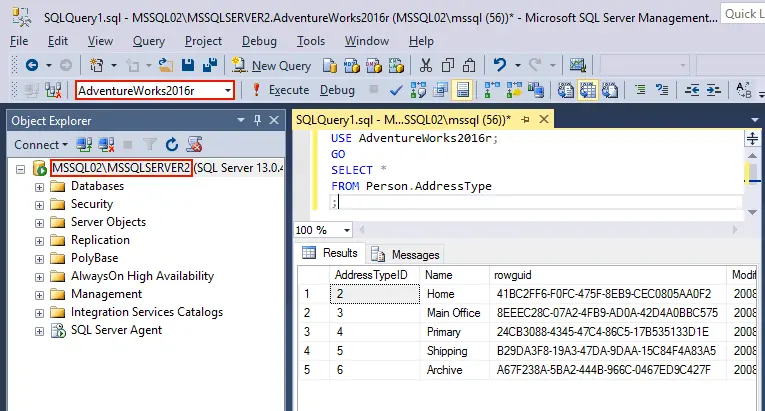Refresh the Object Explorer tree
Screen dimensions: 765x411
coord(172,144)
